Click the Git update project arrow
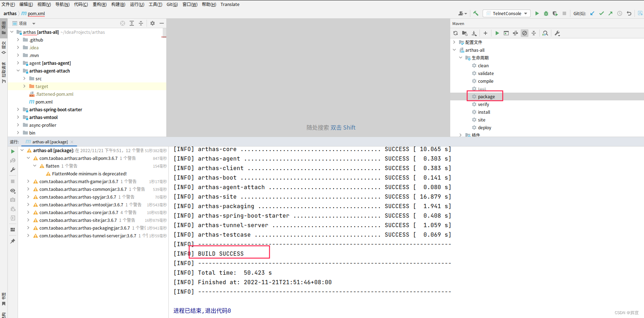The height and width of the screenshot is (318, 644). 592,13
